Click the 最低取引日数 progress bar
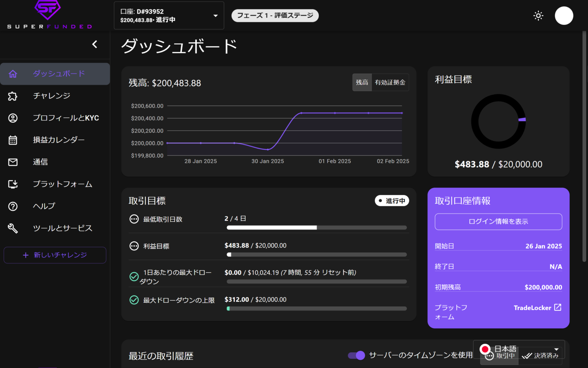 [x=317, y=228]
